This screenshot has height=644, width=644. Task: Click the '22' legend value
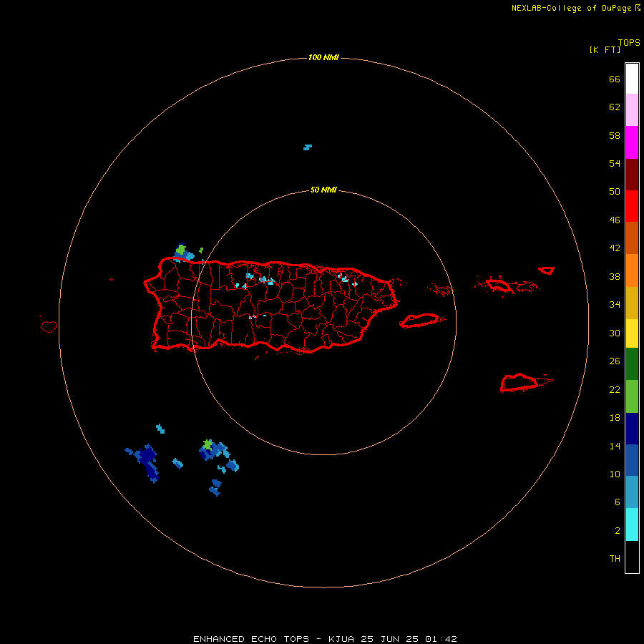(x=615, y=389)
